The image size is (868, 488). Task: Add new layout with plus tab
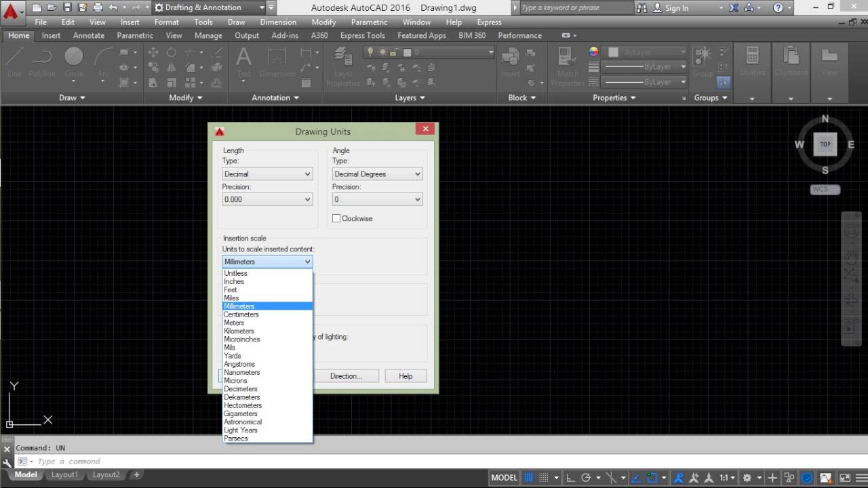[x=136, y=475]
